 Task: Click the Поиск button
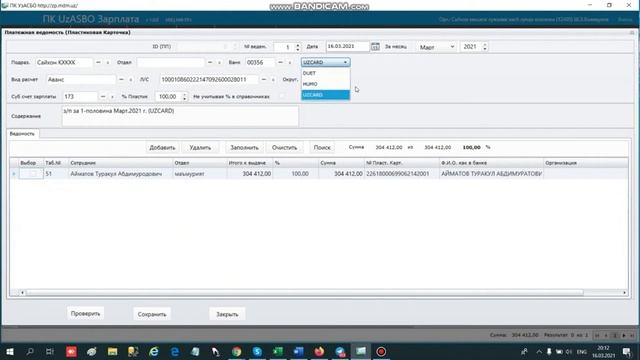point(322,147)
